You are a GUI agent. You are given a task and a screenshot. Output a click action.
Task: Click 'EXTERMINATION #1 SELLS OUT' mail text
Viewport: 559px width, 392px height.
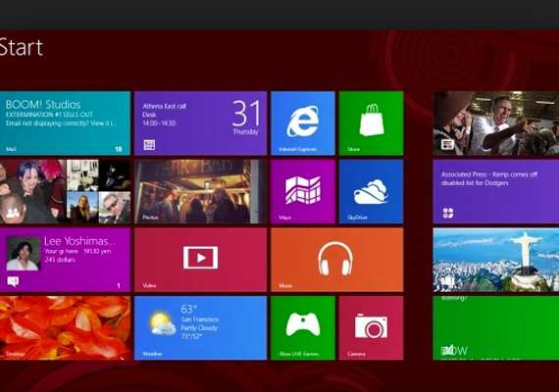coord(49,115)
